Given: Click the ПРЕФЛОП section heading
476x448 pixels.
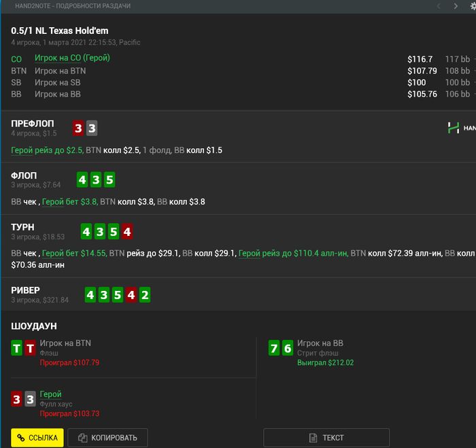Looking at the screenshot, I should [x=33, y=124].
